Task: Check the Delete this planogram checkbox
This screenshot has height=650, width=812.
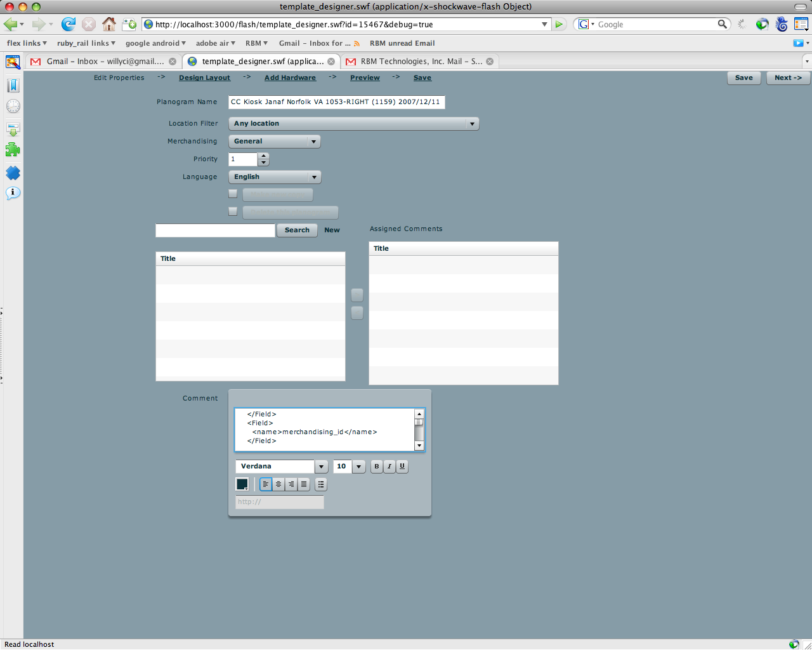Action: pyautogui.click(x=233, y=211)
